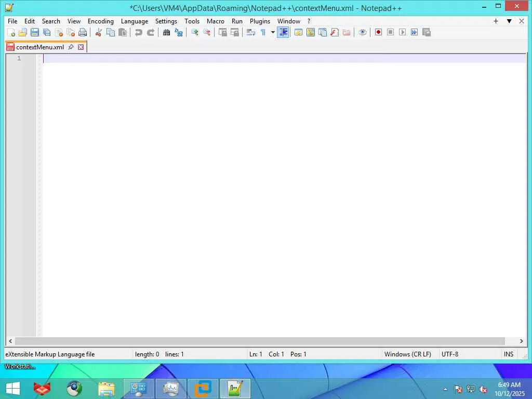Click horizontal scrollbar left arrow
The width and height of the screenshot is (532, 399).
click(x=10, y=341)
